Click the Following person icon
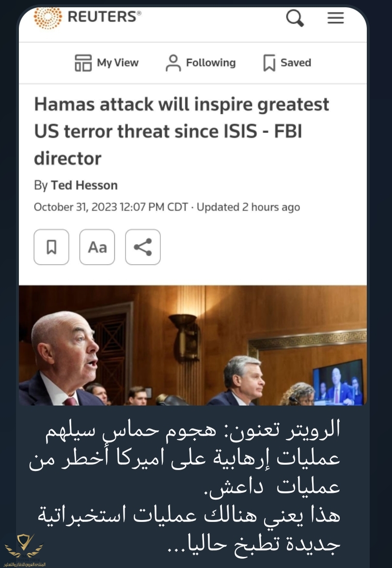 click(173, 63)
